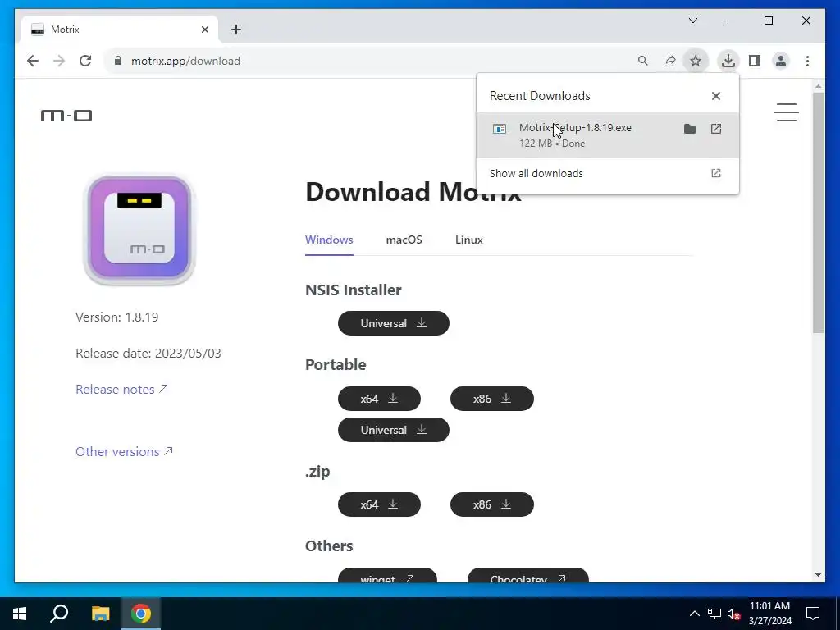840x630 pixels.
Task: Open Chrome's three-dot menu
Action: [x=807, y=61]
